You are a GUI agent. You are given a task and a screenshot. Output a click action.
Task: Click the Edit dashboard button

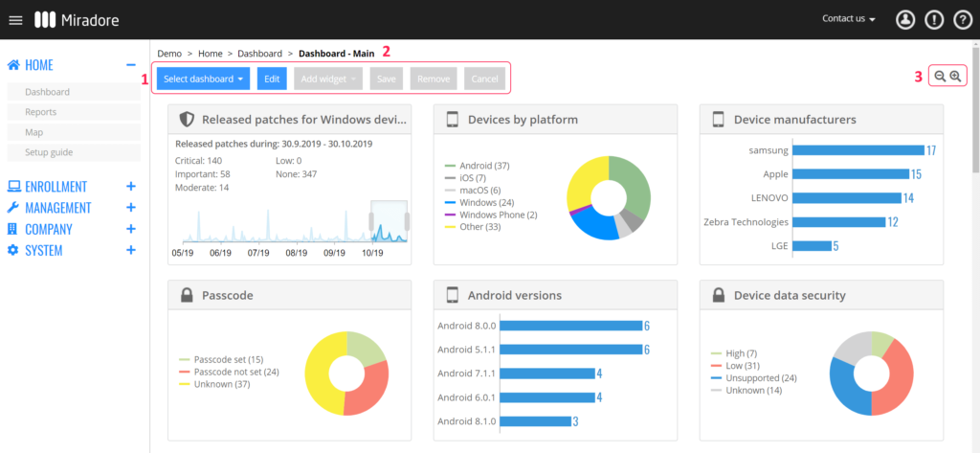(x=272, y=79)
